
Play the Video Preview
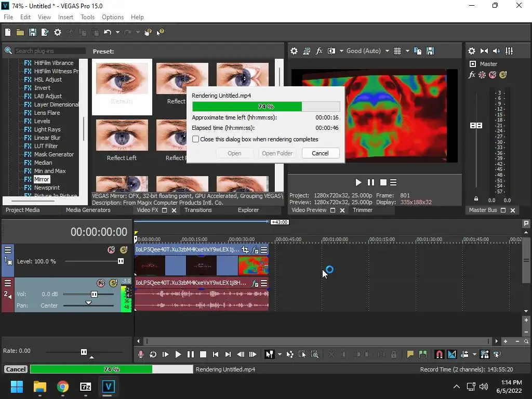coord(358,182)
